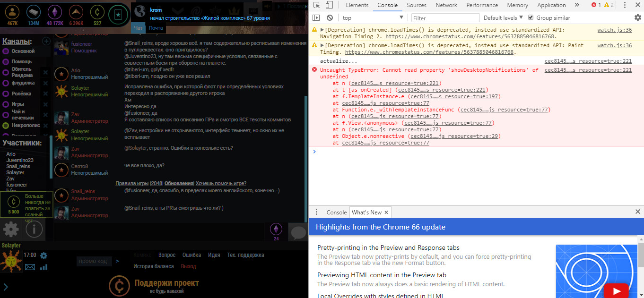The height and width of the screenshot is (298, 644).
Task: Open the statistics bar chart icon
Action: click(44, 267)
